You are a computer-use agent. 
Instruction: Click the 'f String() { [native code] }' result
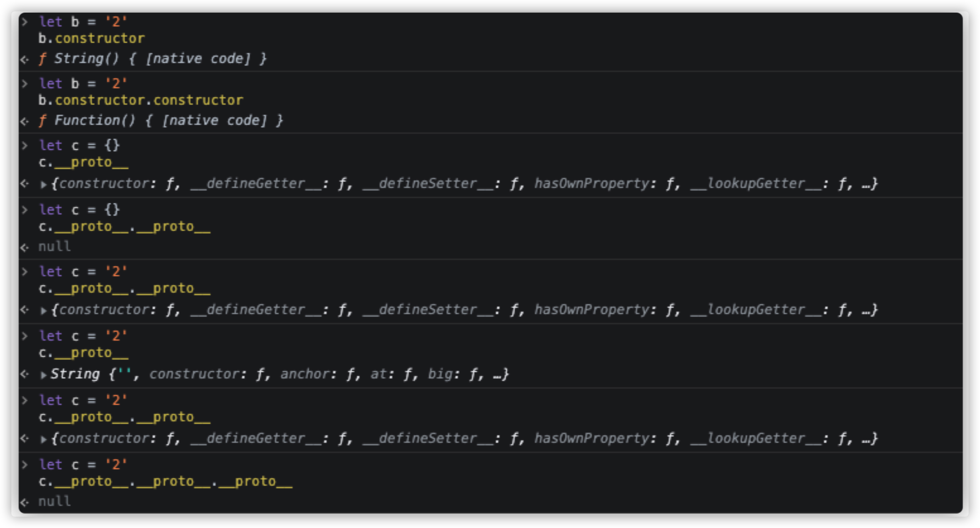[x=153, y=59]
